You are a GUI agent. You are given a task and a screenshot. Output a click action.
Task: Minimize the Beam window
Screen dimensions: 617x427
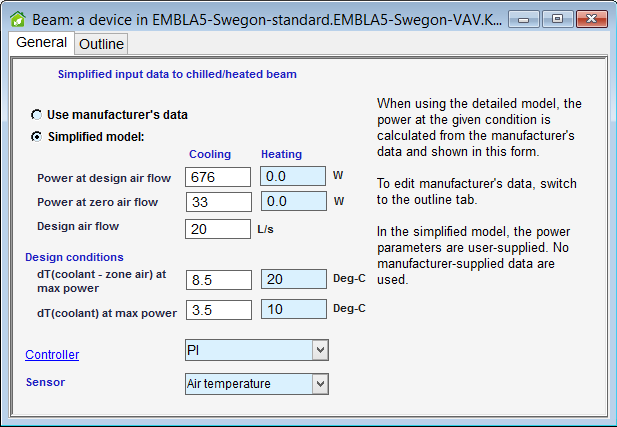(524, 19)
